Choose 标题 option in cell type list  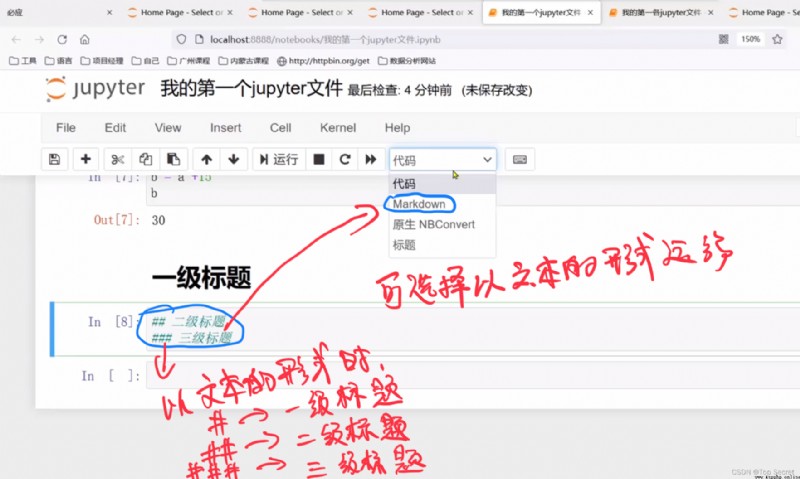[x=442, y=245]
